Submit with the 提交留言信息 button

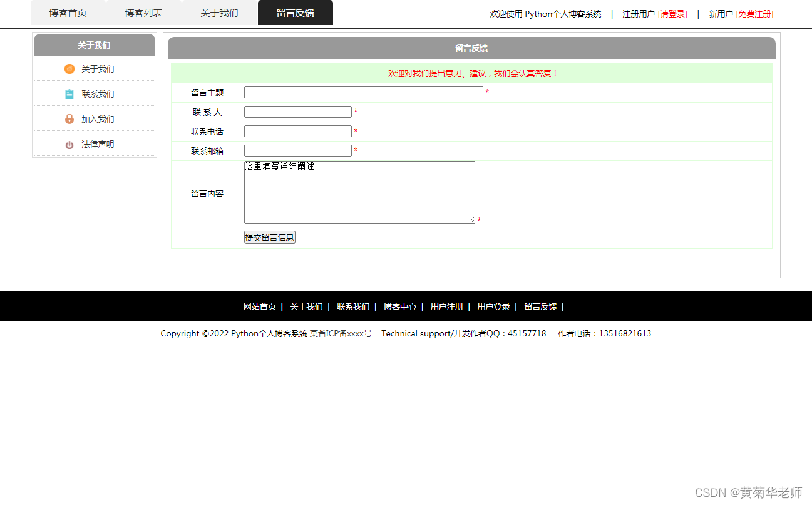pyautogui.click(x=269, y=237)
